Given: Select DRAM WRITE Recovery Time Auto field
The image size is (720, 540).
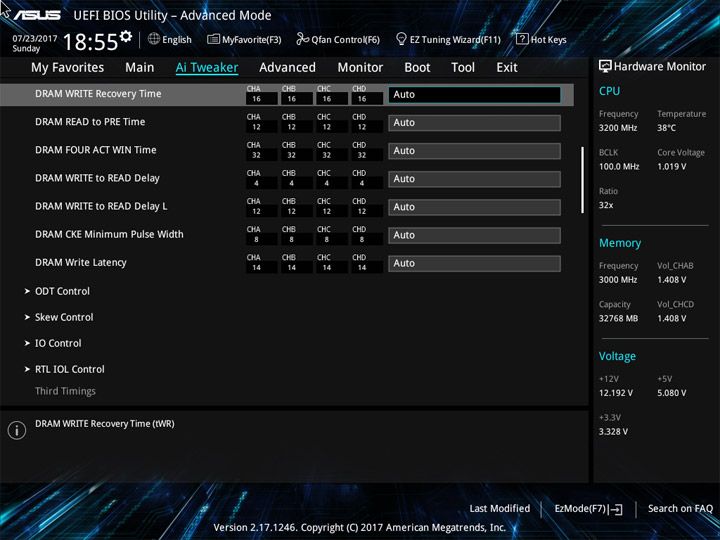Looking at the screenshot, I should [x=474, y=95].
